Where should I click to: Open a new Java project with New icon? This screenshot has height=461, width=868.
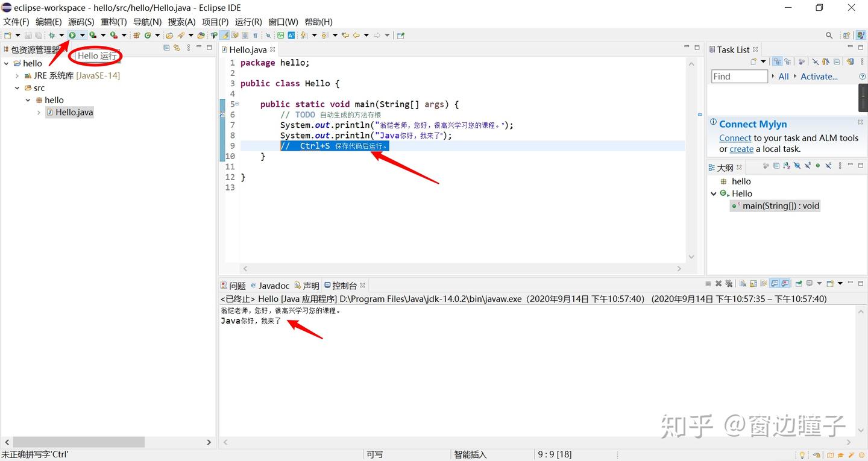(7, 35)
